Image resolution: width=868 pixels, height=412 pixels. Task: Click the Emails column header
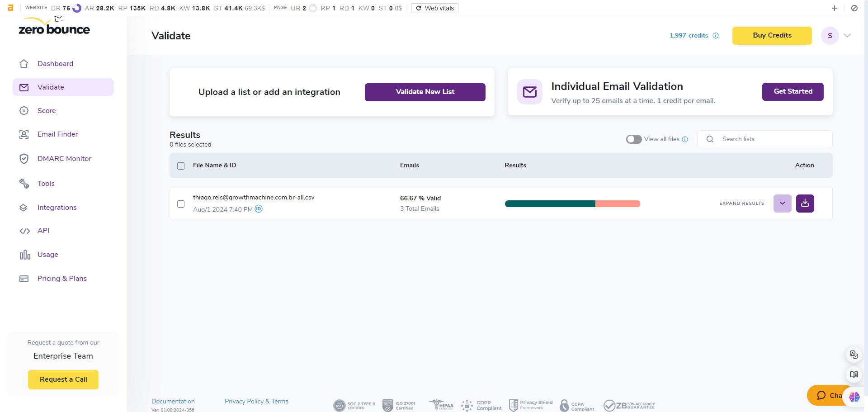pos(410,166)
